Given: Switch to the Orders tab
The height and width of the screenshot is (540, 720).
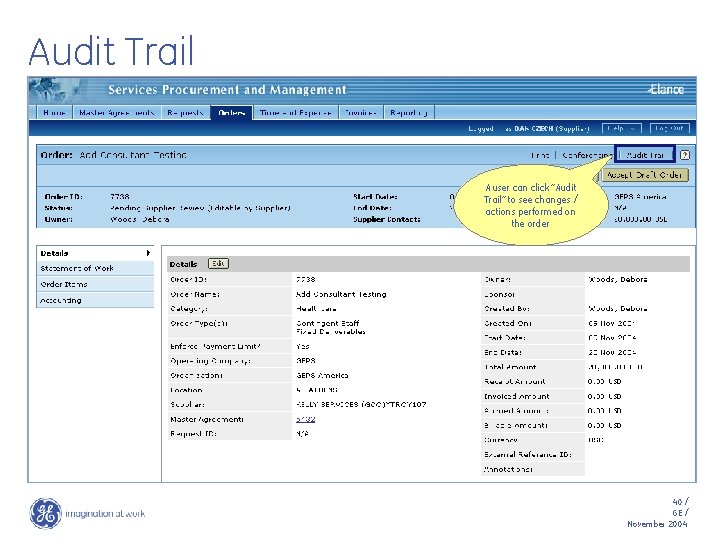Looking at the screenshot, I should pyautogui.click(x=231, y=112).
